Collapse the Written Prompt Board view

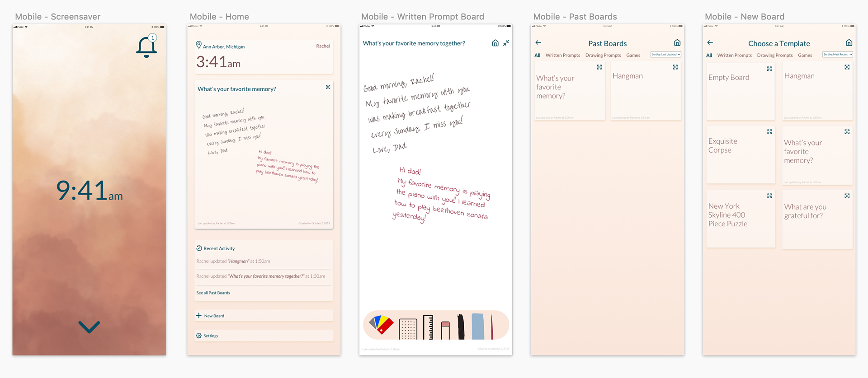(x=506, y=43)
